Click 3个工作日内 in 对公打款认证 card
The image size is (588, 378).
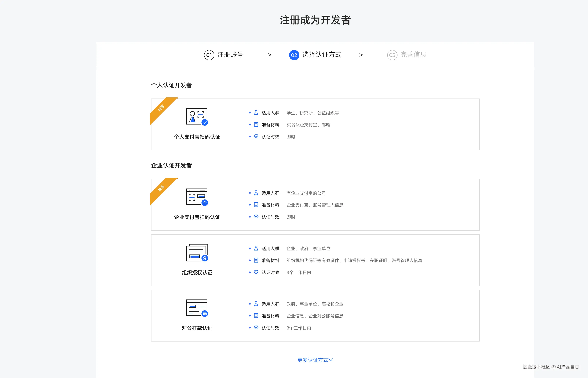coord(299,328)
